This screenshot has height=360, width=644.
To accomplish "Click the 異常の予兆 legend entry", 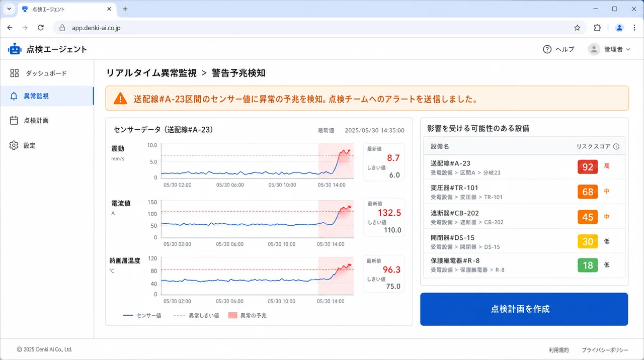I will 247,316.
